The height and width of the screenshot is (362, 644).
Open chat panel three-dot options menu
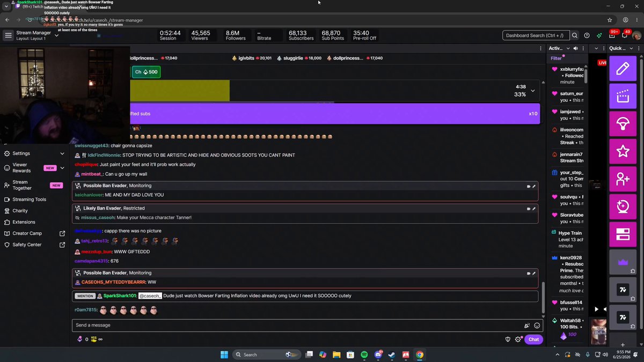click(540, 48)
